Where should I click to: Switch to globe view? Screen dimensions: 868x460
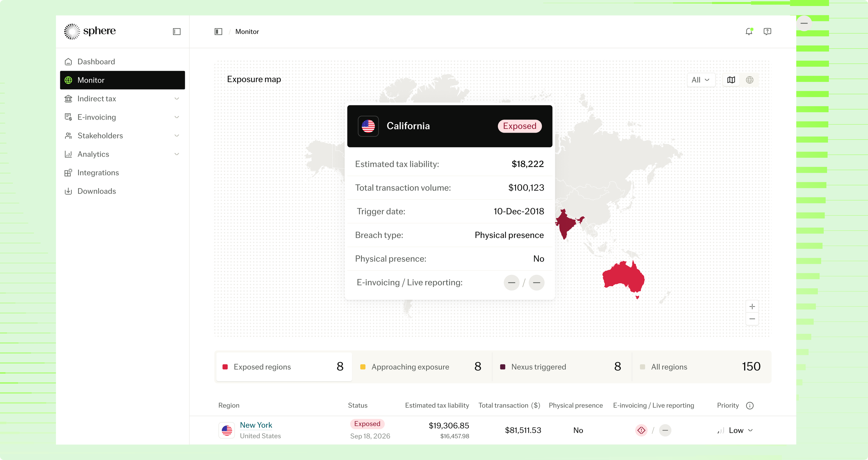[750, 80]
